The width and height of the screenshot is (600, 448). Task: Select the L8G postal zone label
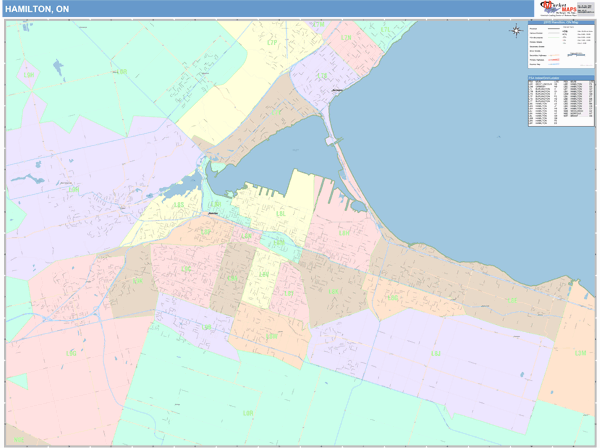coord(393,298)
